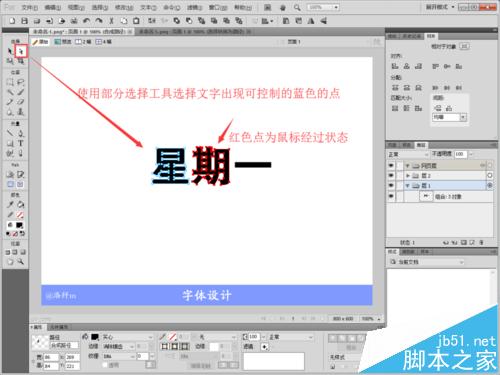This screenshot has width=500, height=375.
Task: Open the blend mode dropdown in Layers panel
Action: [x=408, y=154]
